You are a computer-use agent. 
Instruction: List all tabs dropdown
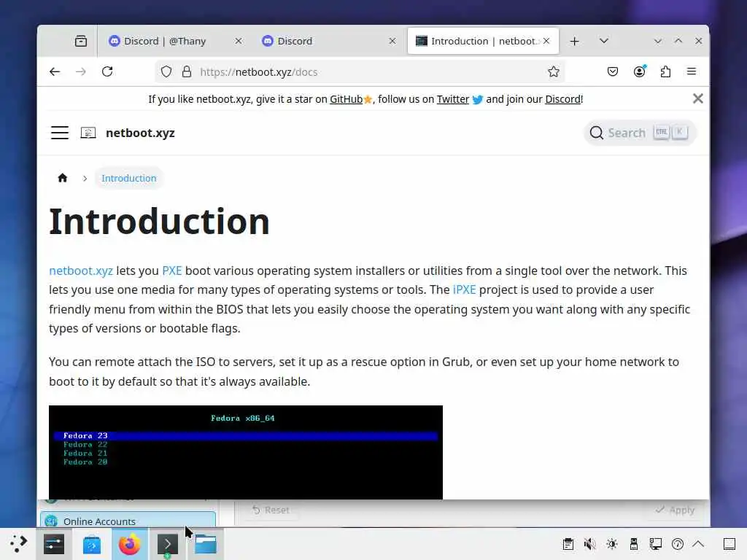[603, 41]
